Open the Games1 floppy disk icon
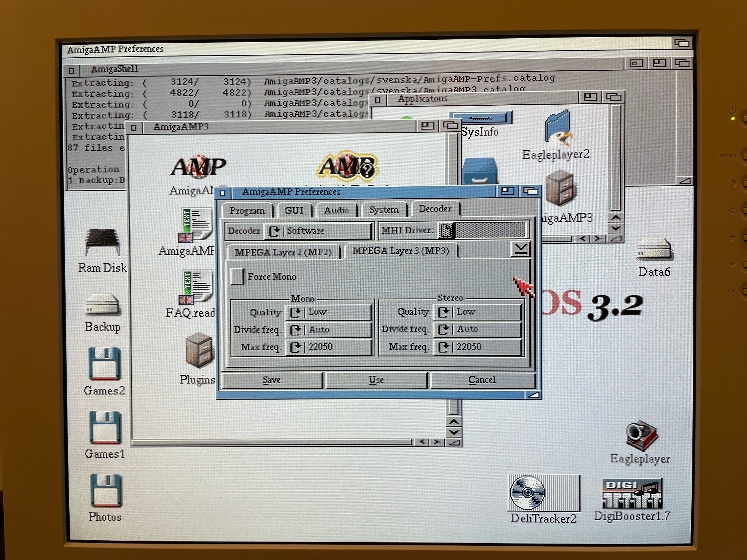747x560 pixels. coord(105,427)
